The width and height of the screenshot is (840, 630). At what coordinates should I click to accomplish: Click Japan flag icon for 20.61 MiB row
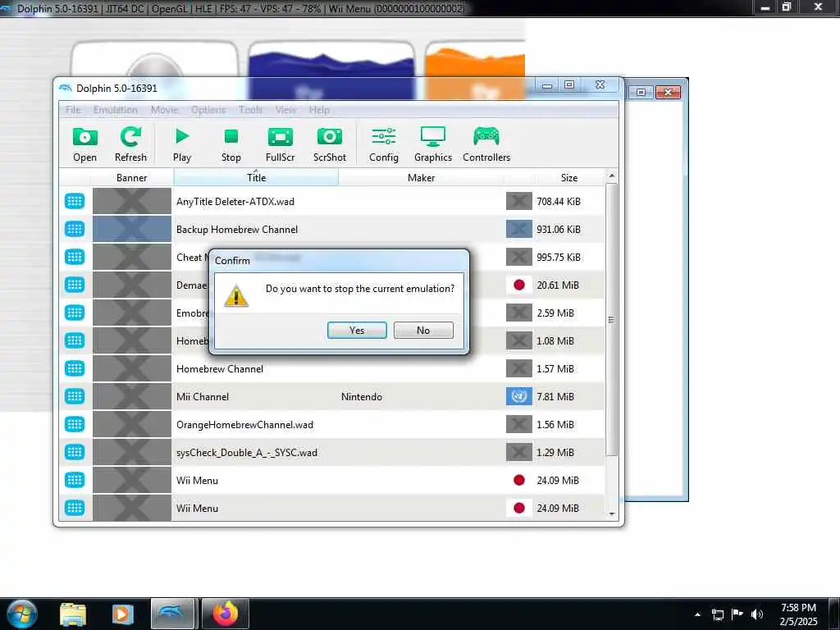tap(518, 285)
